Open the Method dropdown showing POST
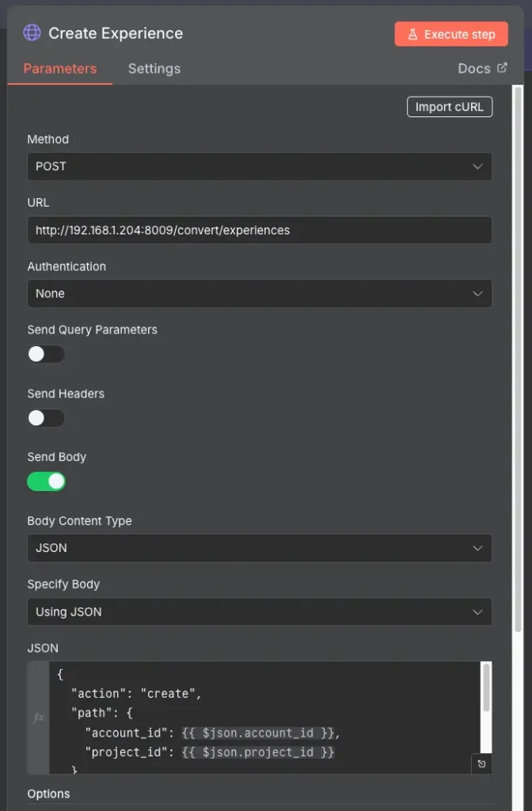The width and height of the screenshot is (532, 811). [x=260, y=166]
